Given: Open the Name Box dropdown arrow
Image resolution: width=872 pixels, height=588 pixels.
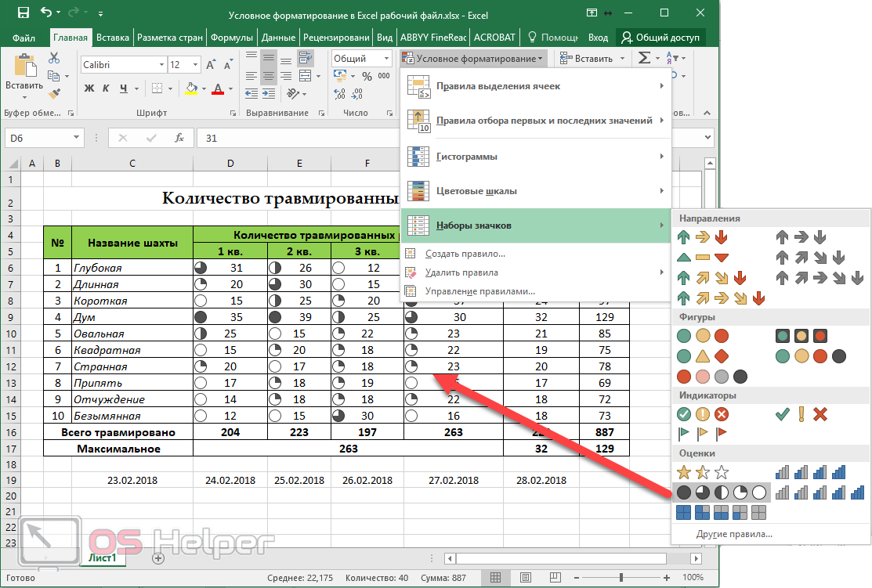Looking at the screenshot, I should tap(76, 138).
